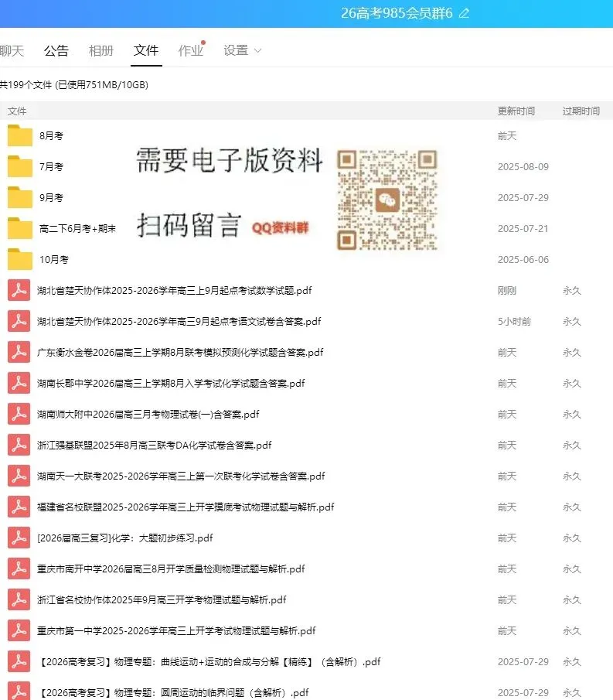Open the 8月考 folder name
Viewport: 613px width, 700px height.
[x=51, y=135]
